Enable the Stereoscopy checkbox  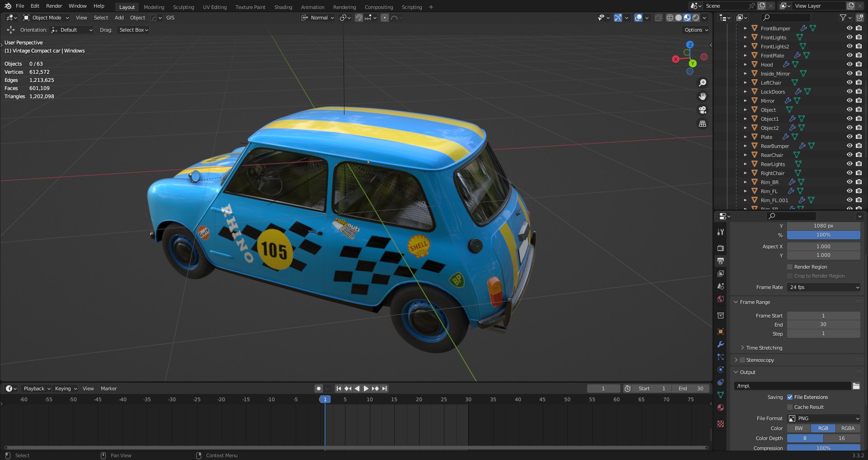click(x=742, y=360)
